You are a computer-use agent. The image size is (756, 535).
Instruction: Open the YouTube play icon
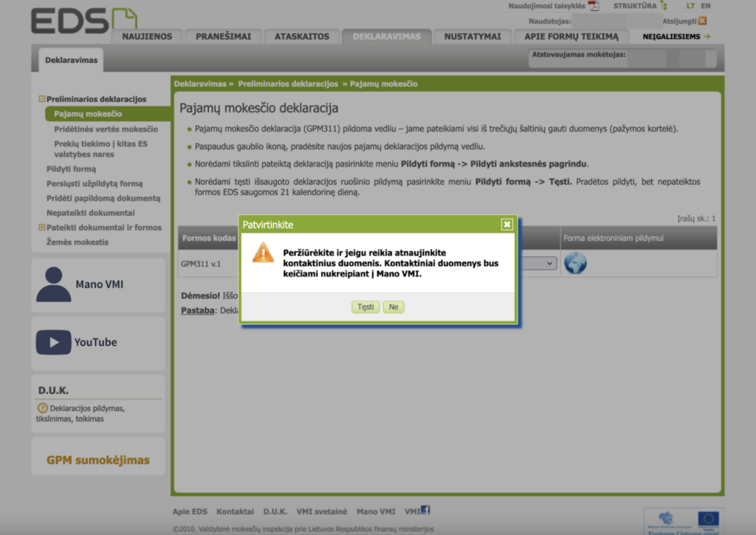[53, 342]
